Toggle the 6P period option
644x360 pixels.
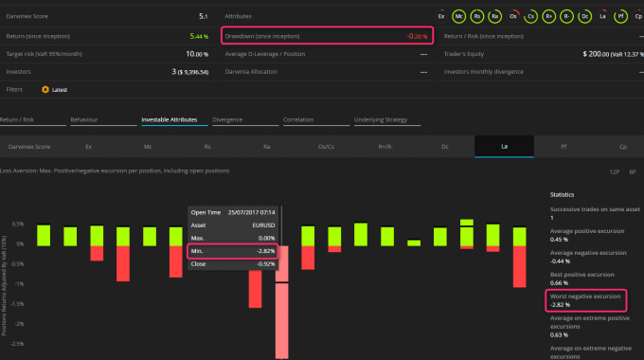(633, 172)
